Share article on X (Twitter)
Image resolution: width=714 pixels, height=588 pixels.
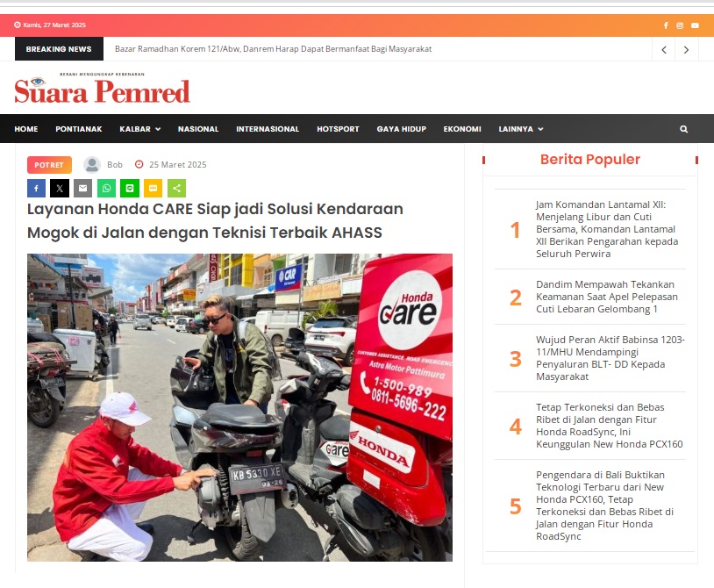point(60,188)
